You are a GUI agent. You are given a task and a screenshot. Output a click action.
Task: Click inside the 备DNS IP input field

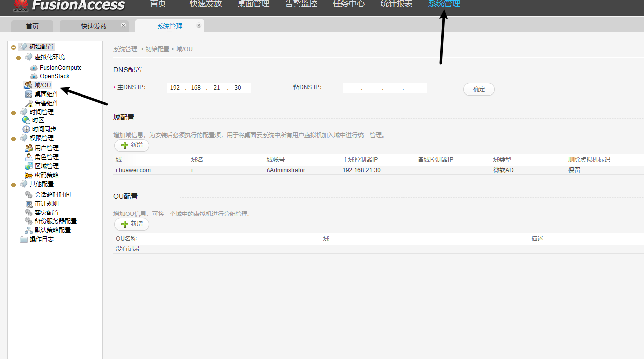pyautogui.click(x=385, y=88)
